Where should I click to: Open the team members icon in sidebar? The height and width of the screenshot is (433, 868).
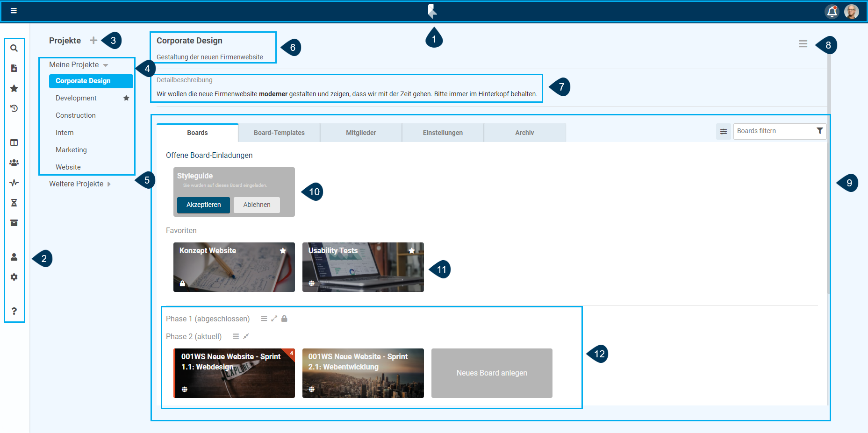14,163
